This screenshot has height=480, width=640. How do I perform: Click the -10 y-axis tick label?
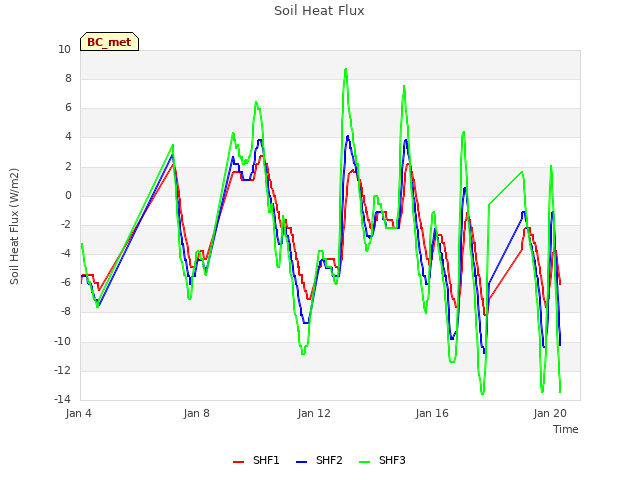point(63,341)
